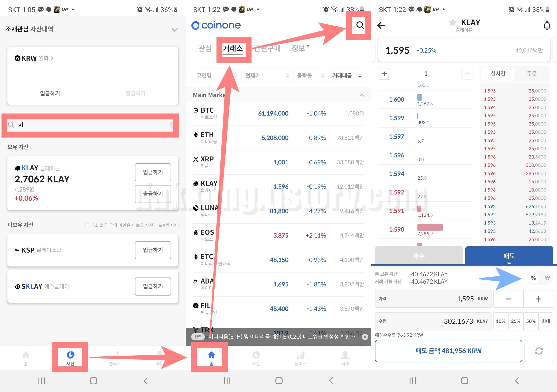This screenshot has height=392, width=557.
Task: Select 50% quantity option
Action: (x=531, y=321)
